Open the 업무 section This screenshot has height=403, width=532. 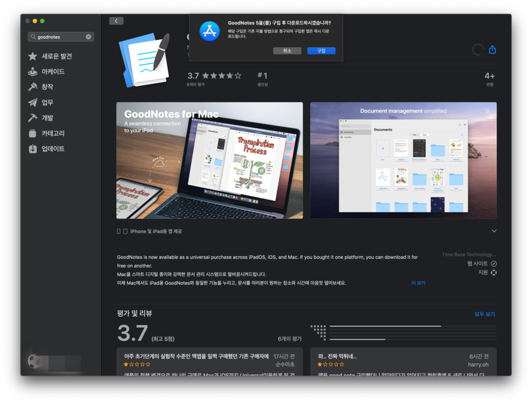coord(41,102)
